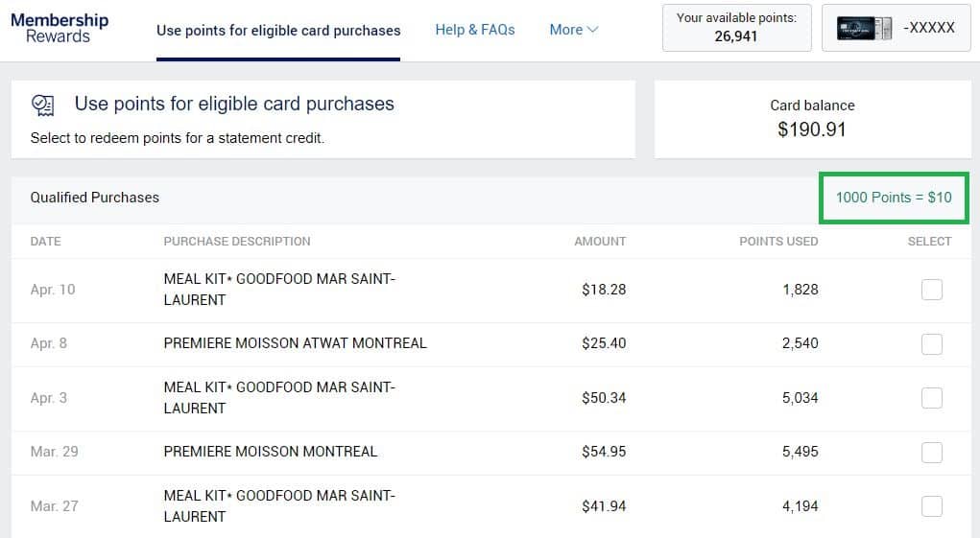Viewport: 980px width, 538px height.
Task: Click the POINTS USED column header
Action: (x=778, y=242)
